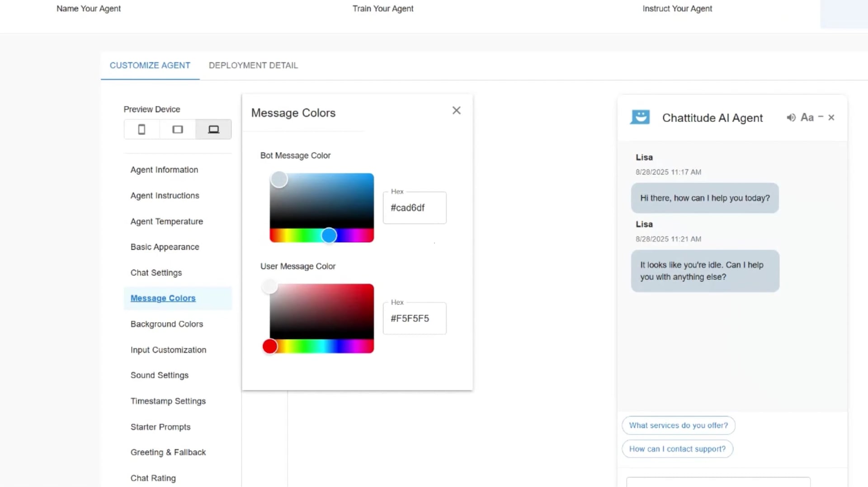Click the Bot Message hue slider handle
The width and height of the screenshot is (868, 487).
click(x=329, y=235)
